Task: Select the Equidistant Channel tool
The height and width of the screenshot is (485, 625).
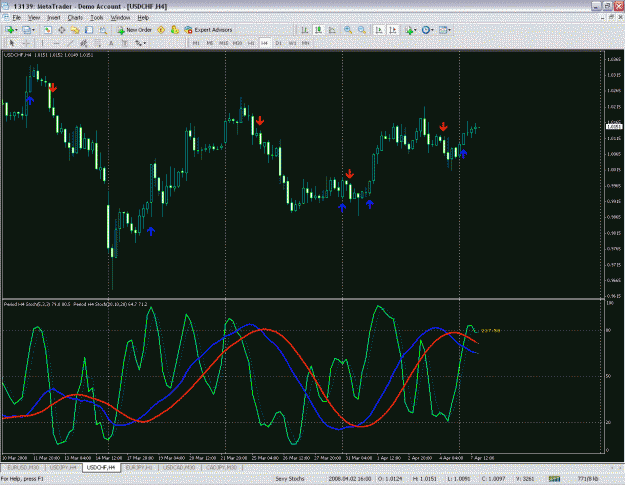Action: (x=84, y=43)
